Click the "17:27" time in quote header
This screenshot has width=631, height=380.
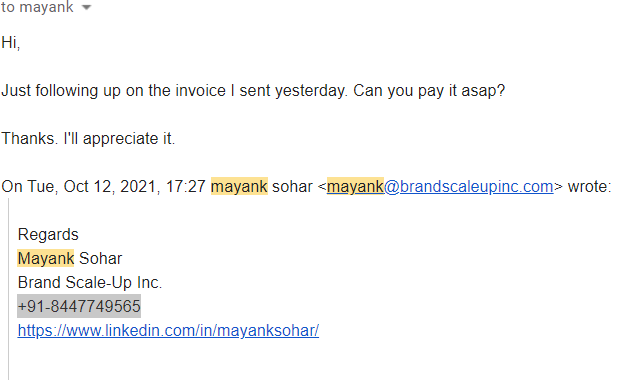coord(186,187)
